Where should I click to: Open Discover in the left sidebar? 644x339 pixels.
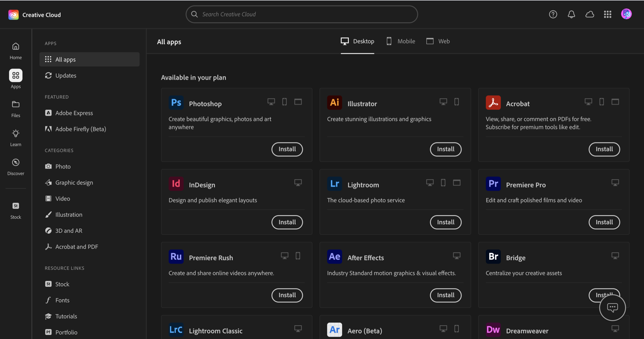tap(16, 167)
